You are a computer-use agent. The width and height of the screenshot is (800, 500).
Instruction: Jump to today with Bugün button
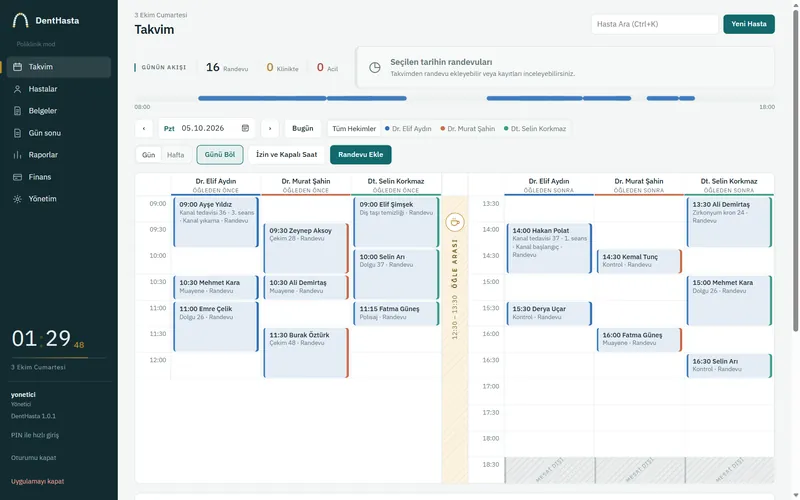point(303,129)
